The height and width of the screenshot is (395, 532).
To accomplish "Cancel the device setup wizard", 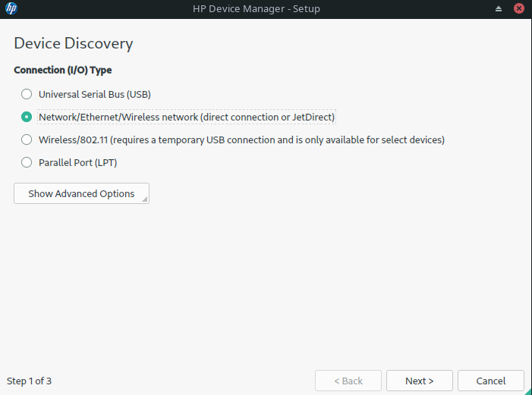I will [490, 381].
